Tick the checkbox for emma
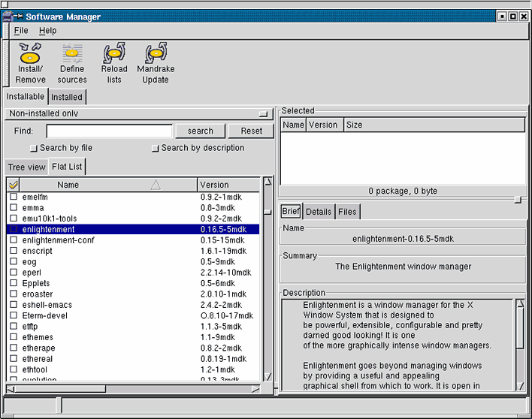 [x=14, y=207]
